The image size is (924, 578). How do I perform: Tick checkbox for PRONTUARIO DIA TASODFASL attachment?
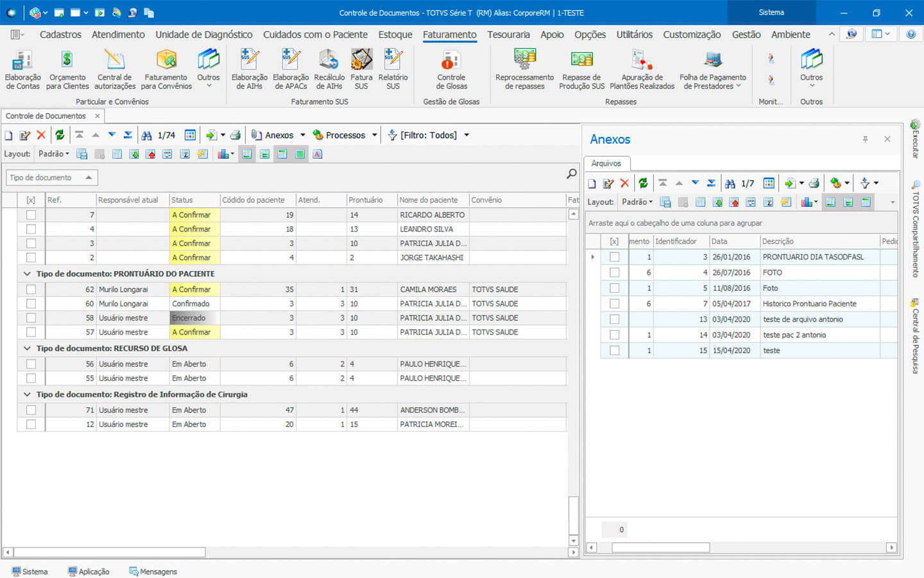coord(614,257)
